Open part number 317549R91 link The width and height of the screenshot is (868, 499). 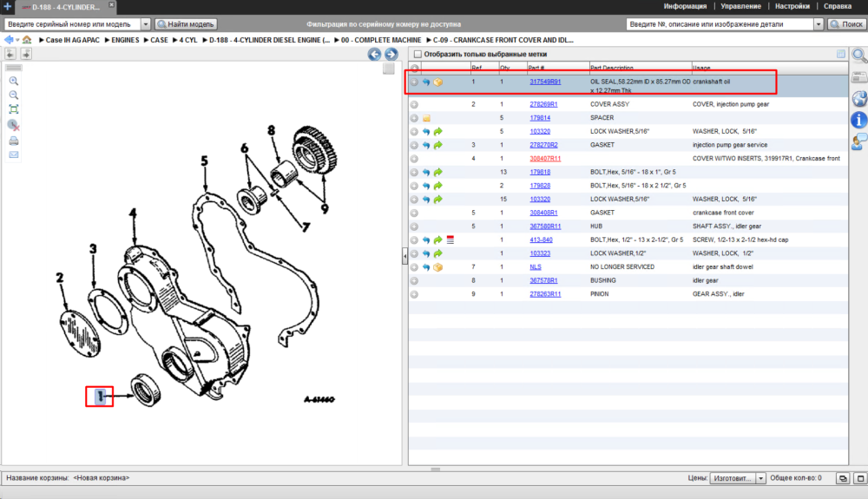(x=545, y=82)
